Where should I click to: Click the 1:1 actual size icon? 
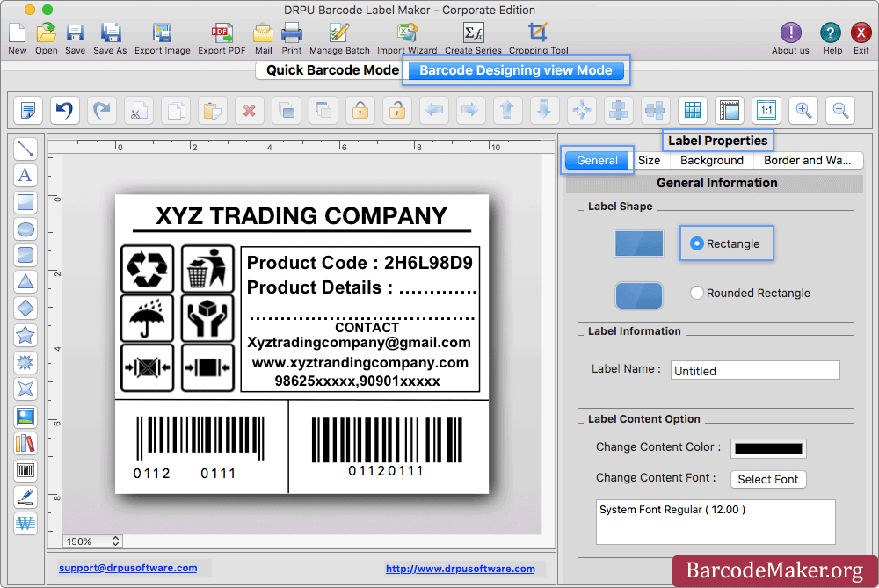click(766, 110)
